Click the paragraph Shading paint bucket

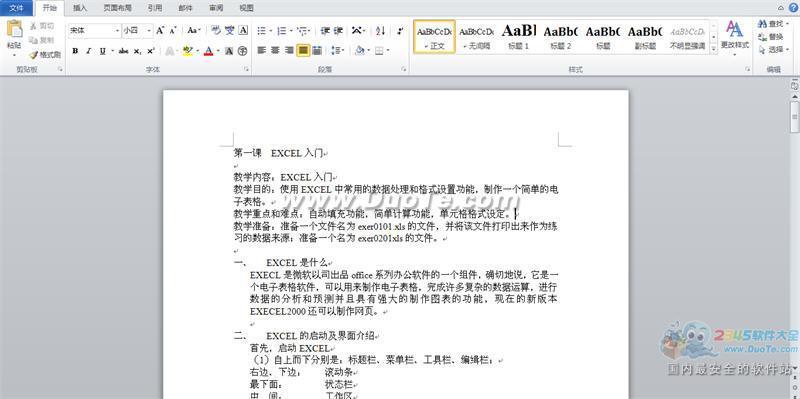pos(359,51)
